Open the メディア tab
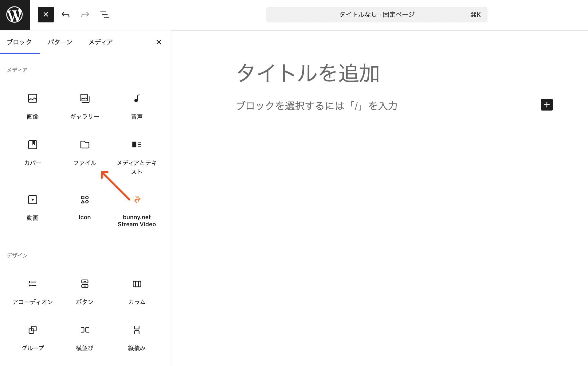Image resolution: width=588 pixels, height=366 pixels. coord(100,42)
